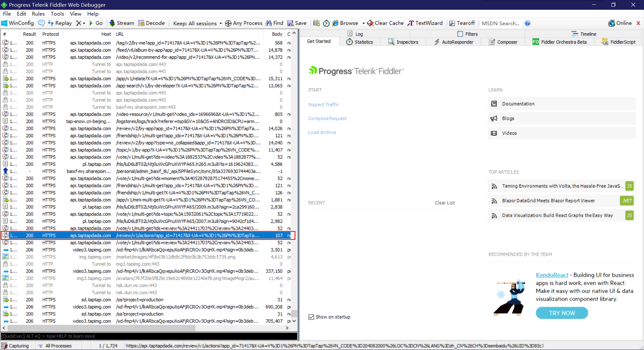
Task: Toggle Capturing in the status bar
Action: 15,346
